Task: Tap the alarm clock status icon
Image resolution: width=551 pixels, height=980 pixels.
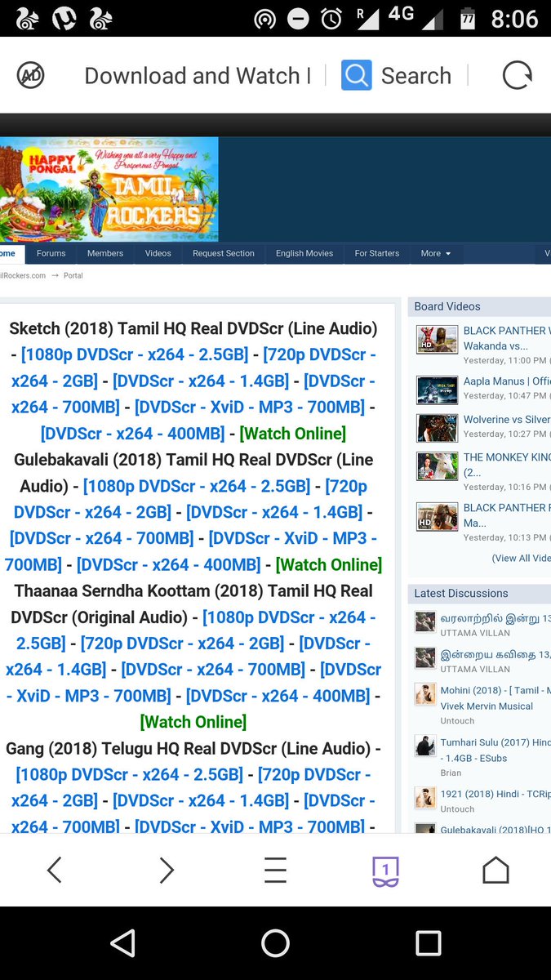Action: 331,18
